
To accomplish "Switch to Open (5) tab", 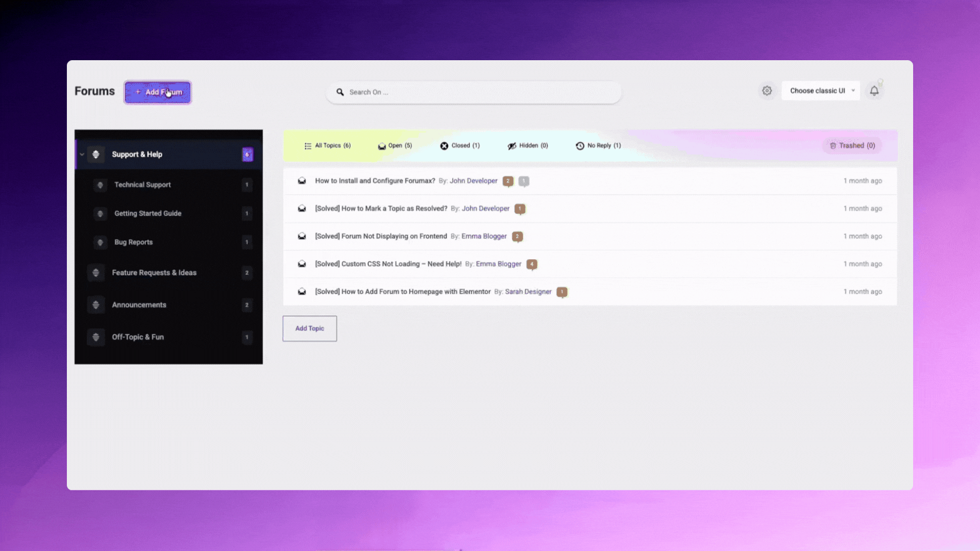I will point(395,146).
